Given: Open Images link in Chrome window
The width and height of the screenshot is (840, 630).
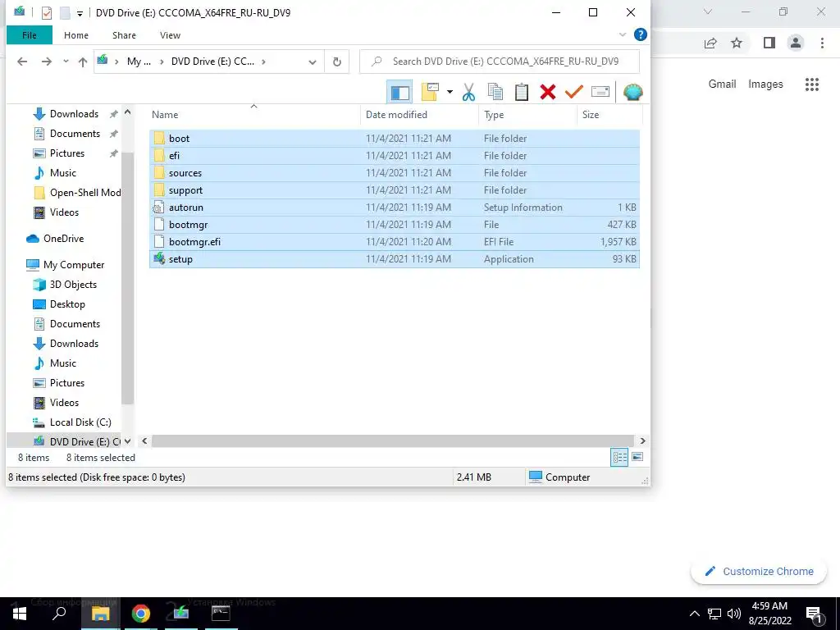Looking at the screenshot, I should click(765, 84).
